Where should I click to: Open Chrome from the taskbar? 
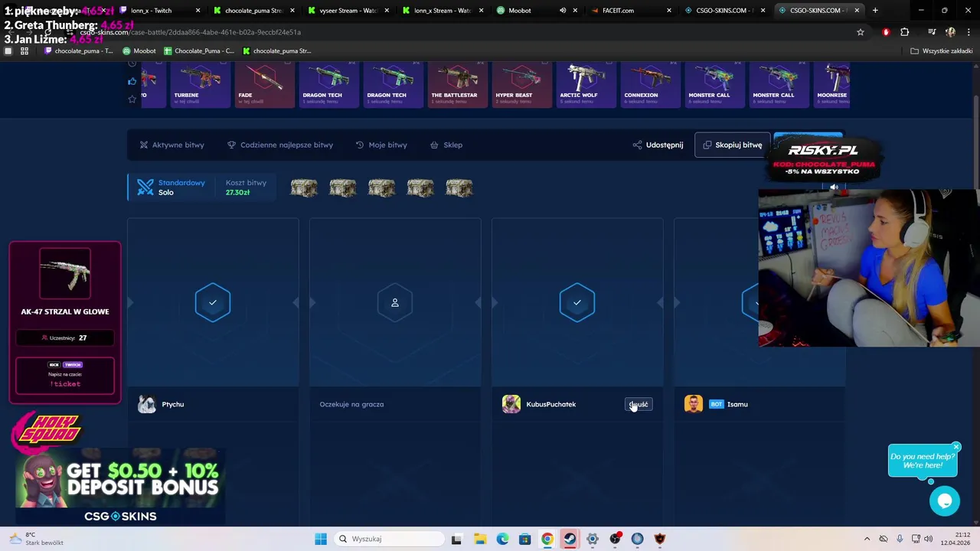coord(547,539)
